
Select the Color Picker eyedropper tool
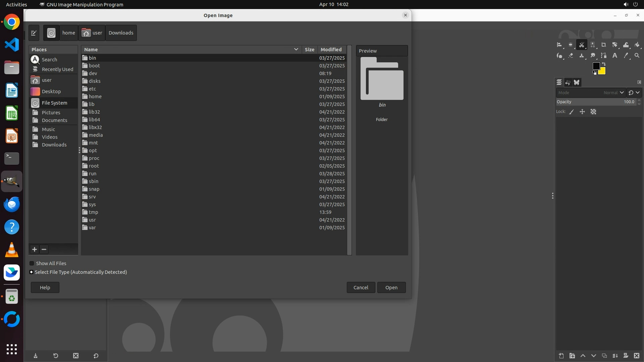(x=626, y=56)
